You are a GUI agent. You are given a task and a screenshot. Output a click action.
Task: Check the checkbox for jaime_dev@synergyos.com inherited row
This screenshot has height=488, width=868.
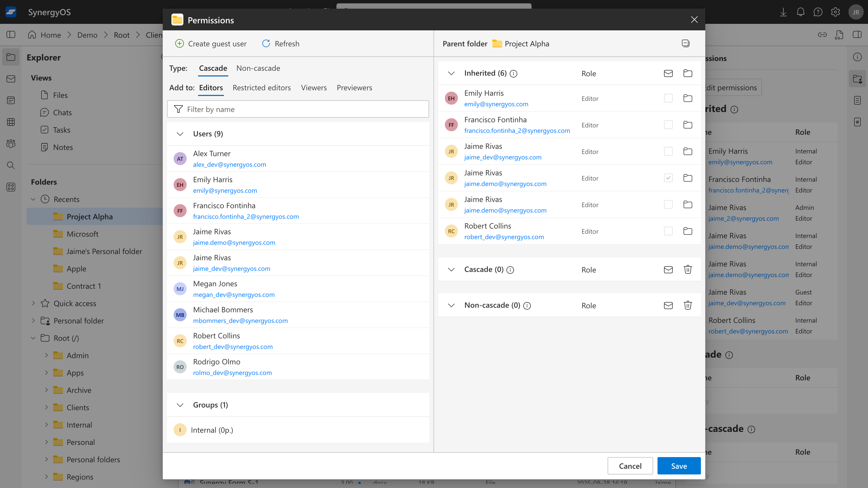668,151
